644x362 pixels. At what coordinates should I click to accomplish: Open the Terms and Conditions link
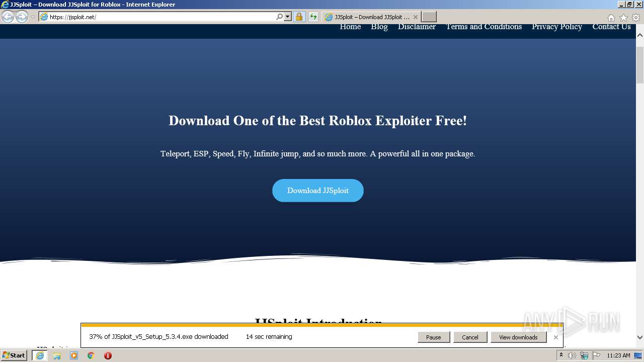[x=484, y=27]
